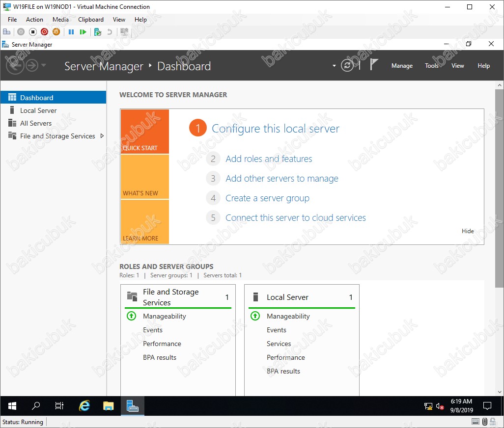
Task: Open the dropdown arrow left of Refresh
Action: 335,66
